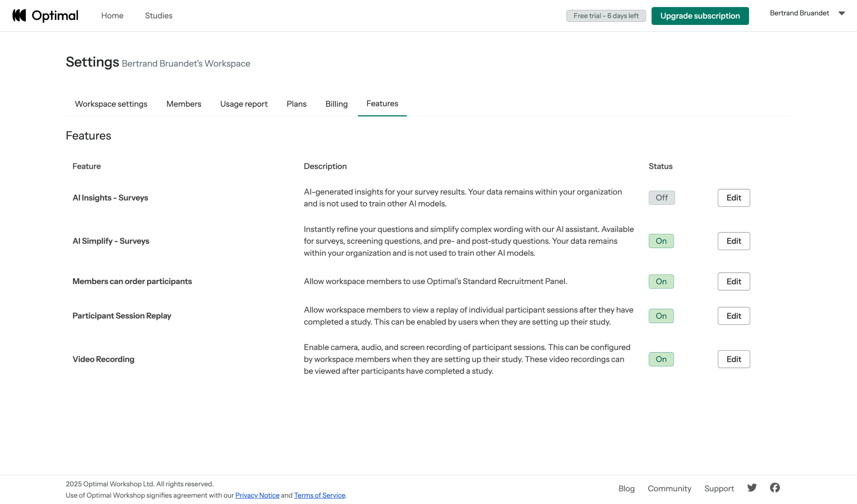857x504 pixels.
Task: Edit the Participant Session Replay feature
Action: pyautogui.click(x=734, y=316)
